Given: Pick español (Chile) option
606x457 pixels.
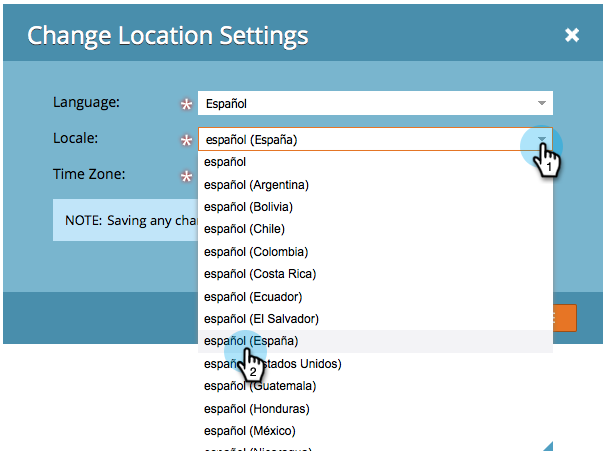Looking at the screenshot, I should point(375,229).
